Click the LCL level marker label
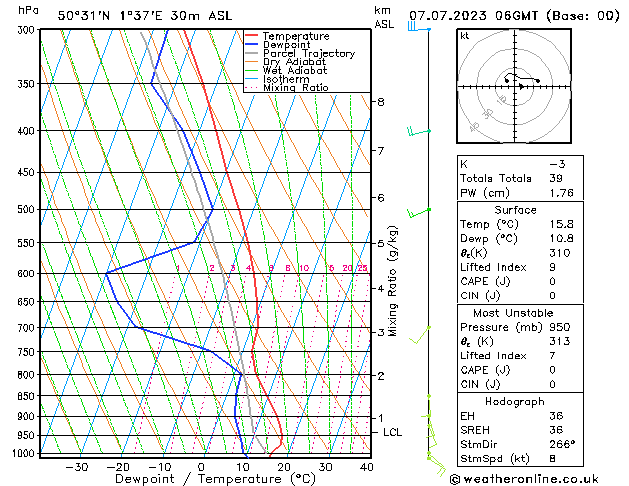Screen dimensions: 629x486 click(x=392, y=432)
